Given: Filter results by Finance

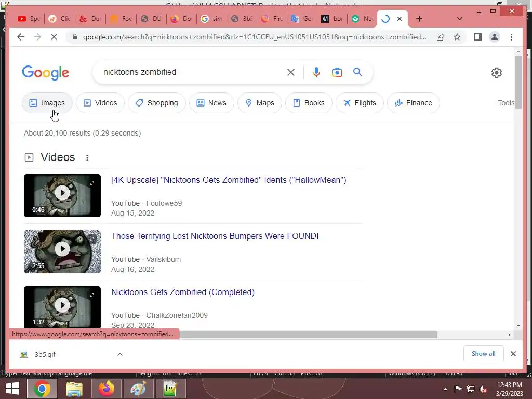Looking at the screenshot, I should pyautogui.click(x=413, y=103).
